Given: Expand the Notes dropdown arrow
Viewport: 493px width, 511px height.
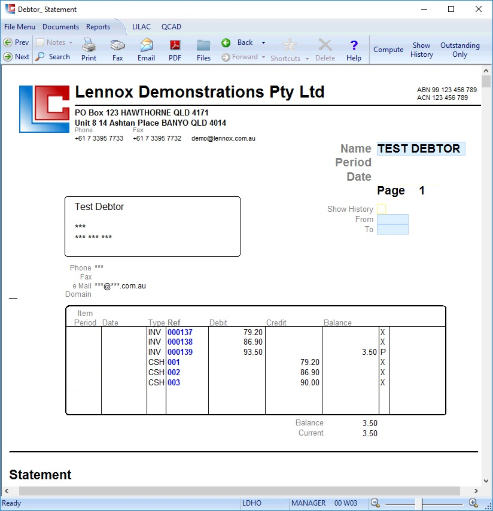Looking at the screenshot, I should click(x=71, y=43).
